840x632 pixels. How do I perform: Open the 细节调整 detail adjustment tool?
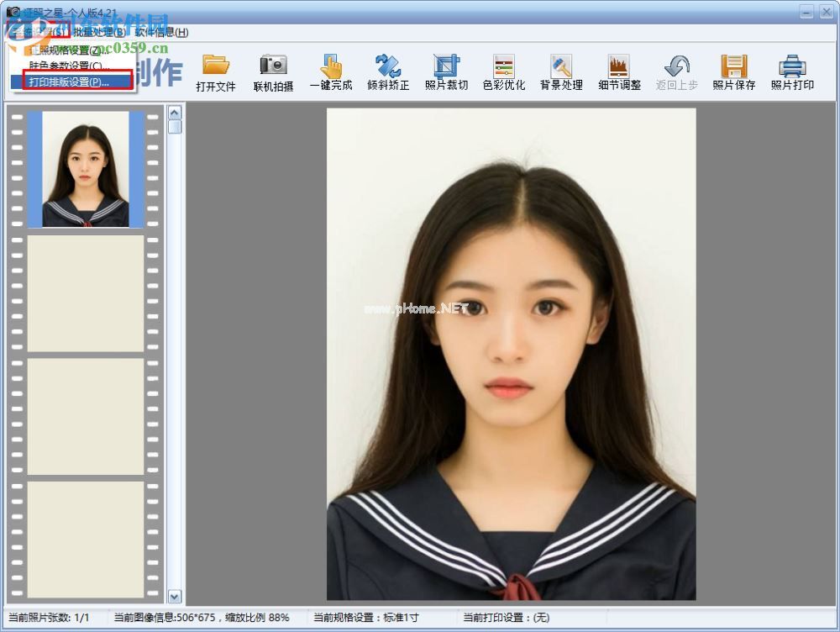coord(619,67)
